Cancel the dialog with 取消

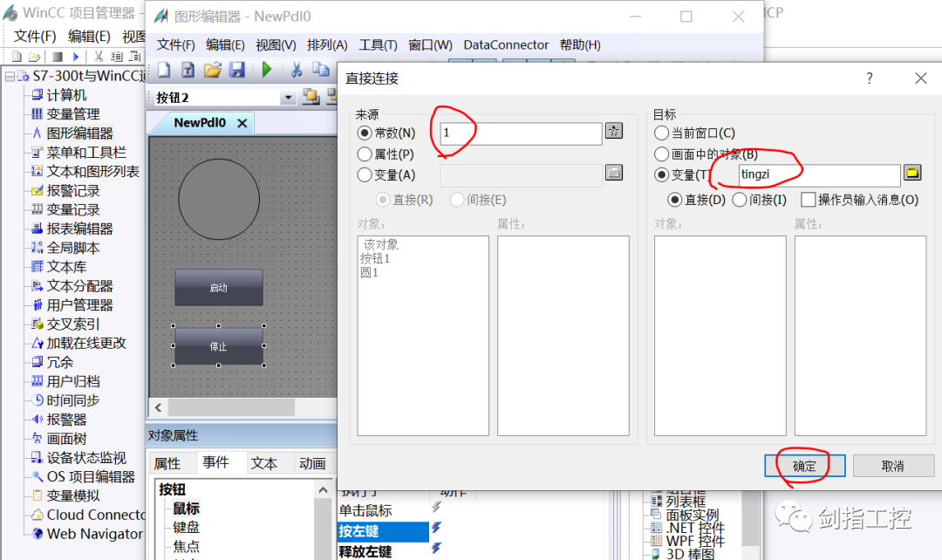(x=893, y=466)
